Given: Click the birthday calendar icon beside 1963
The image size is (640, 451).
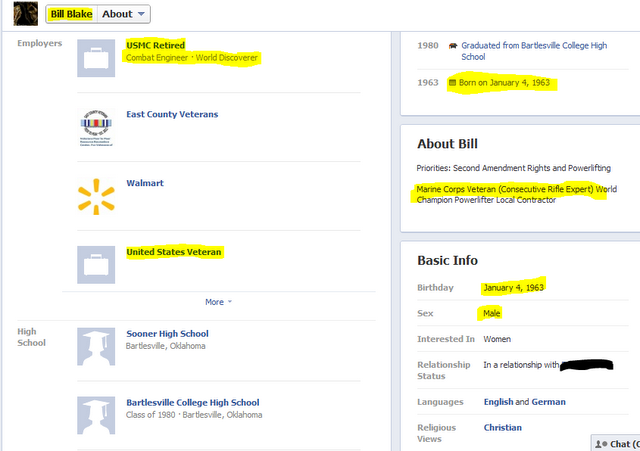Looking at the screenshot, I should click(453, 82).
